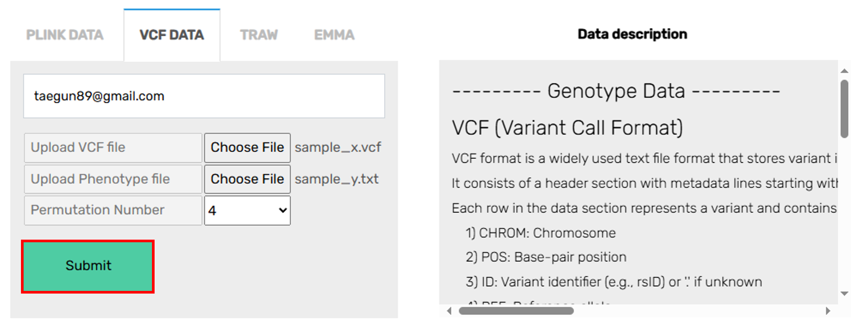Go to the EMMA tab
868x331 pixels.
(334, 35)
